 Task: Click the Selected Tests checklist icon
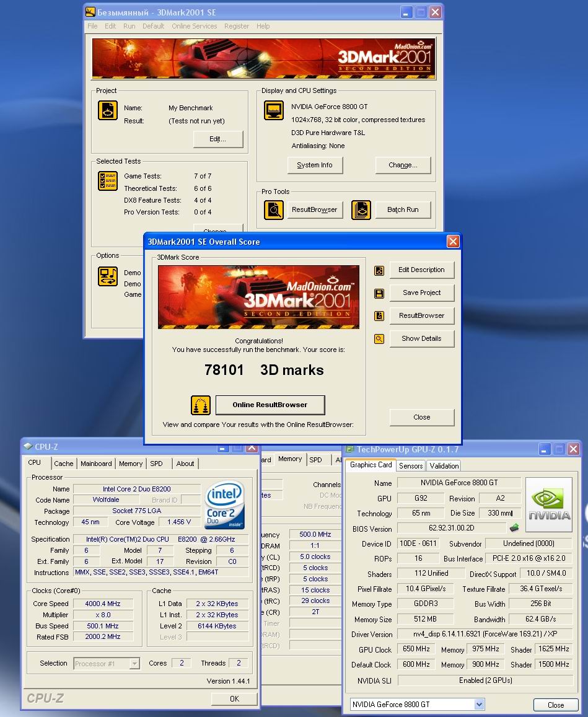coord(107,180)
